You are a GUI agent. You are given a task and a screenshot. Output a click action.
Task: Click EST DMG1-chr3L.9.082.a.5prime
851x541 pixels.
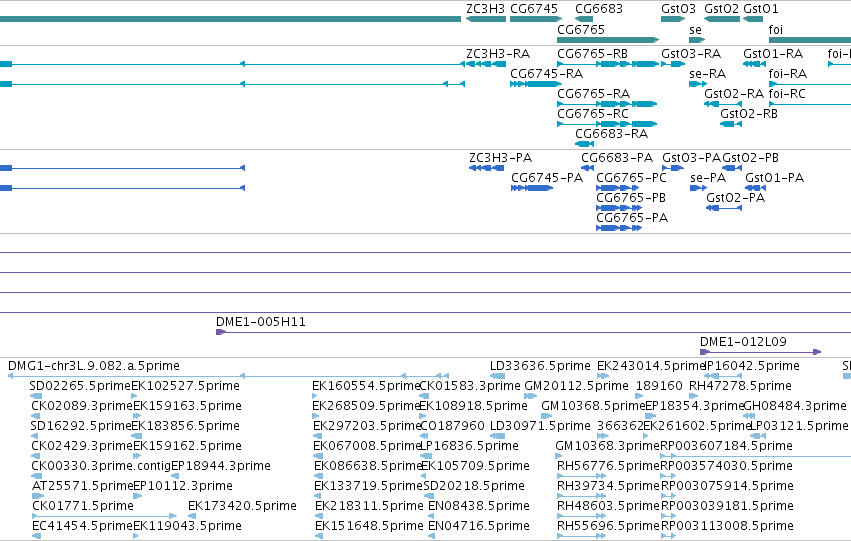click(228, 375)
